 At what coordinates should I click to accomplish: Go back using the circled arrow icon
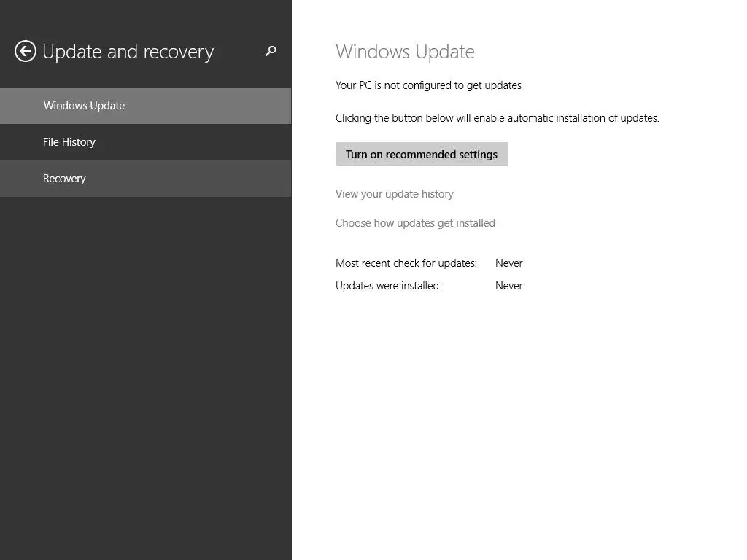tap(26, 51)
